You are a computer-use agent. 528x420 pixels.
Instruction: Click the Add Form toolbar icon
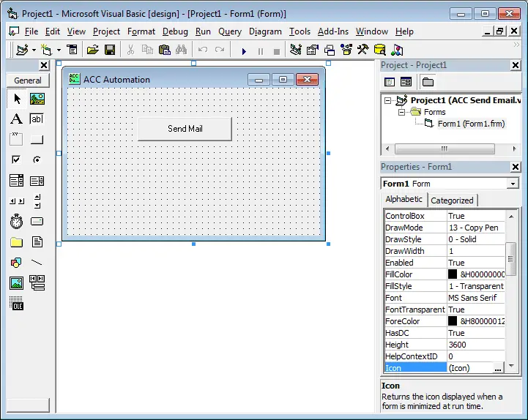click(x=46, y=50)
